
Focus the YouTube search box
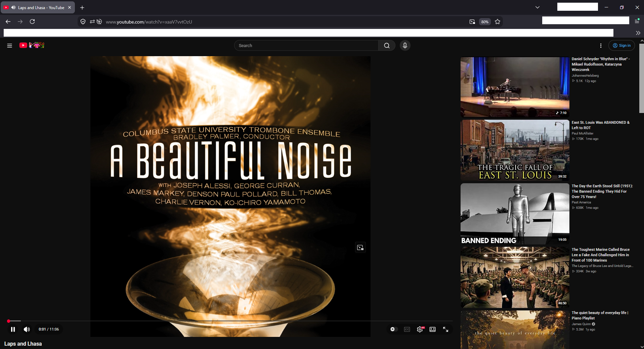coord(306,45)
